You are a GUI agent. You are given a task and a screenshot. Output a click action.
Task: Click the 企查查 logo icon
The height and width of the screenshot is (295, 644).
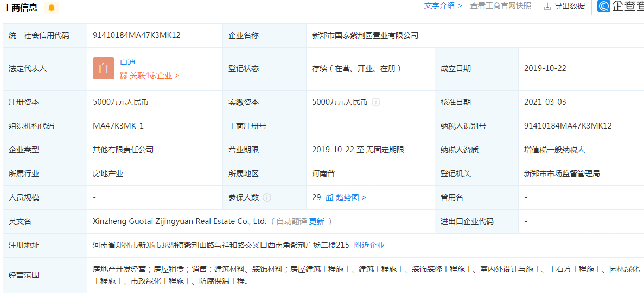coord(604,6)
